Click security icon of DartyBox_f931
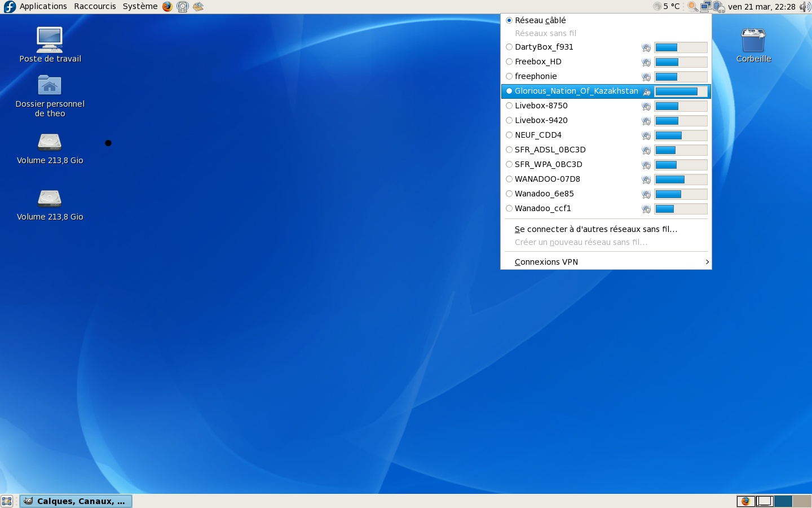Image resolution: width=812 pixels, height=508 pixels. [646, 47]
